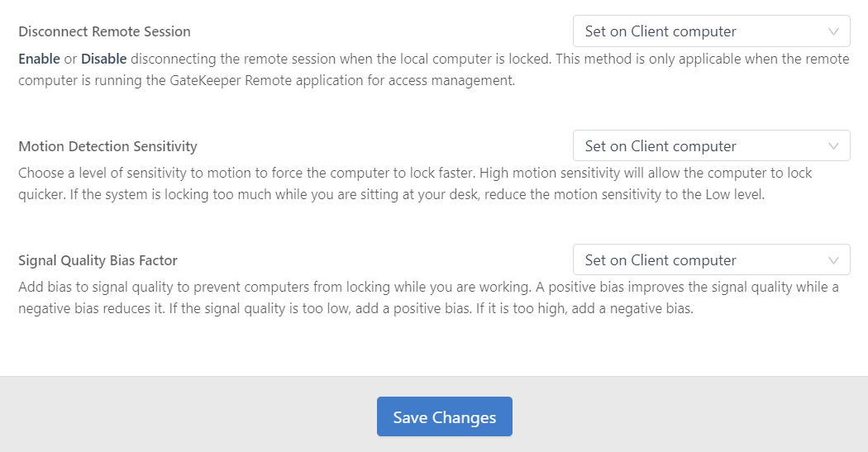Open the Disconnect Remote Session dropdown

(x=711, y=31)
